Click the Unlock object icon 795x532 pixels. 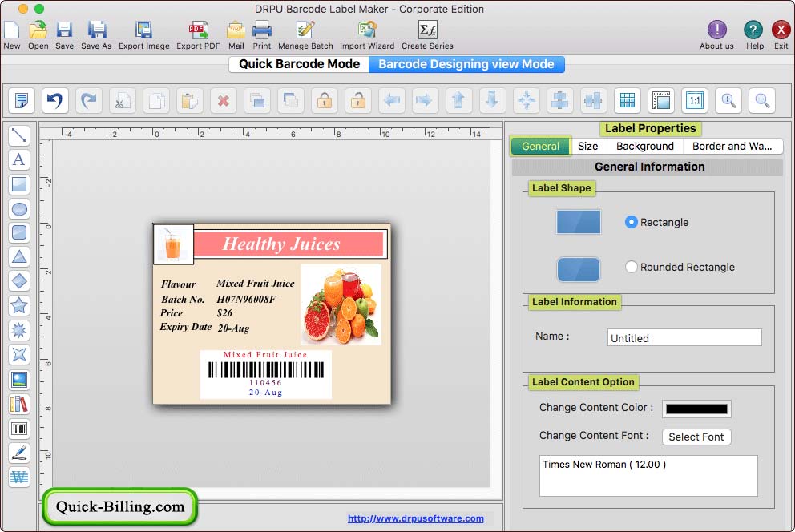[x=358, y=100]
